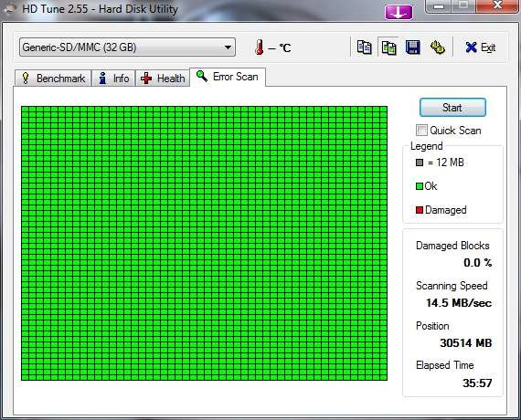Click the purple download arrow icon

[399, 13]
